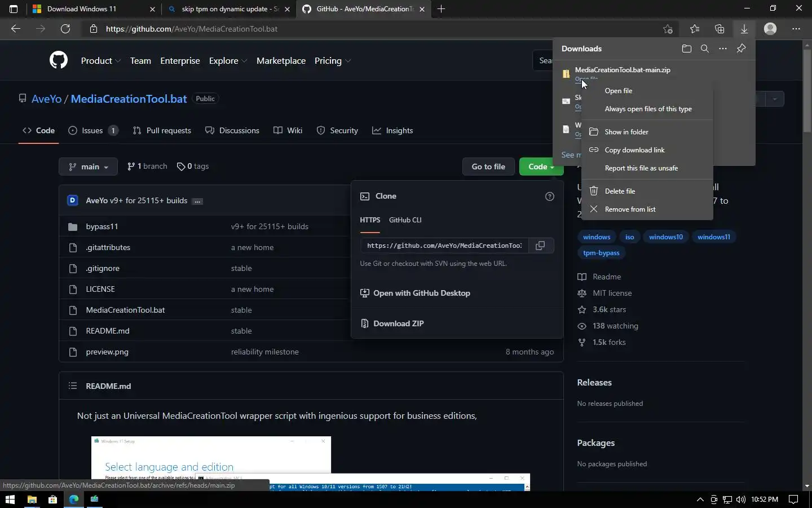Screen dimensions: 812x508
Task: Choose Copy download link
Action: click(647, 150)
